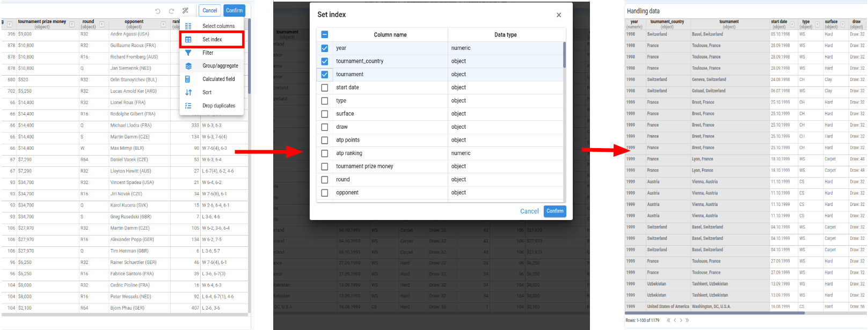Click the undo arrow icon
Viewport: 868px width, 330px height.
[158, 11]
